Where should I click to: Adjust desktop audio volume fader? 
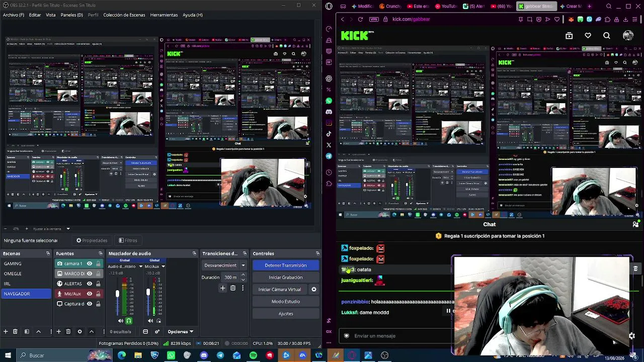(118, 294)
